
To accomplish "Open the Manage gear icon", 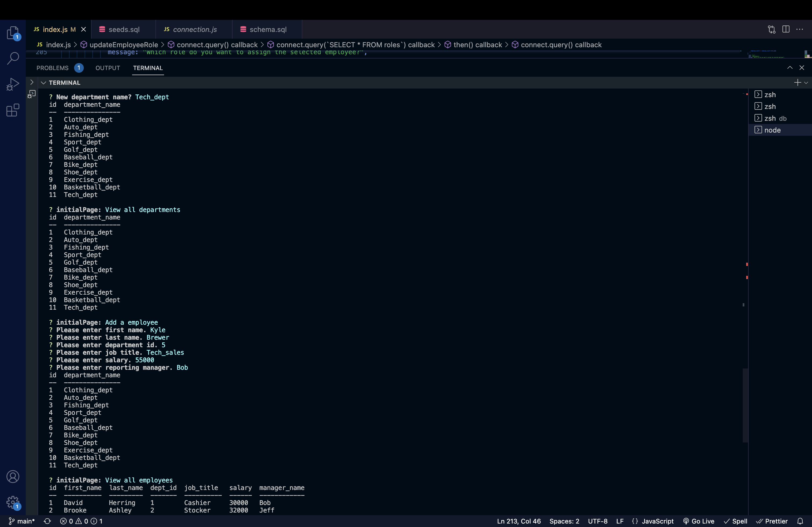I will tap(13, 502).
